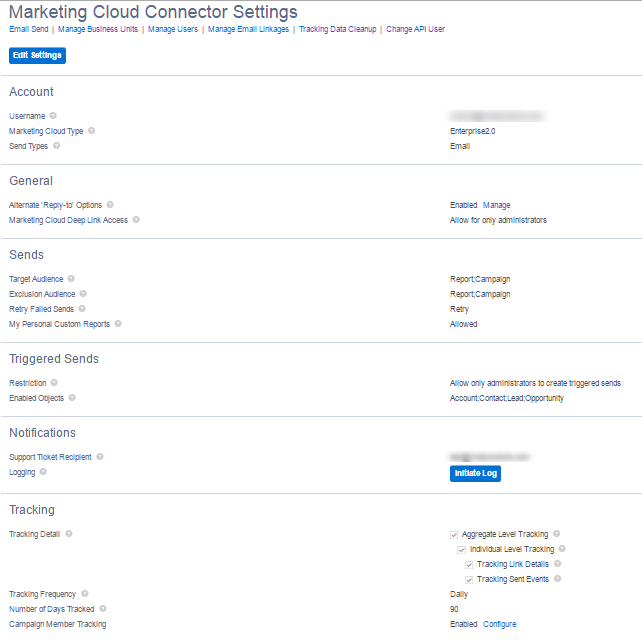Open Tracking Data Cleanup link
This screenshot has height=640, width=642.
pyautogui.click(x=338, y=29)
